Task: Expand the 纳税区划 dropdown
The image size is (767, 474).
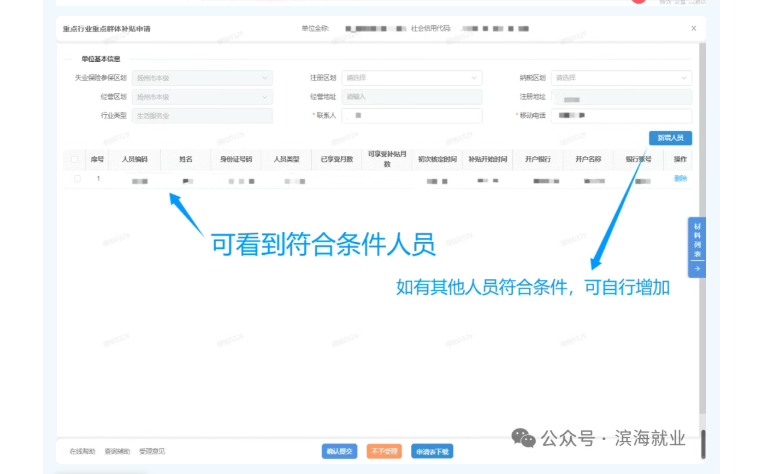Action: 621,78
